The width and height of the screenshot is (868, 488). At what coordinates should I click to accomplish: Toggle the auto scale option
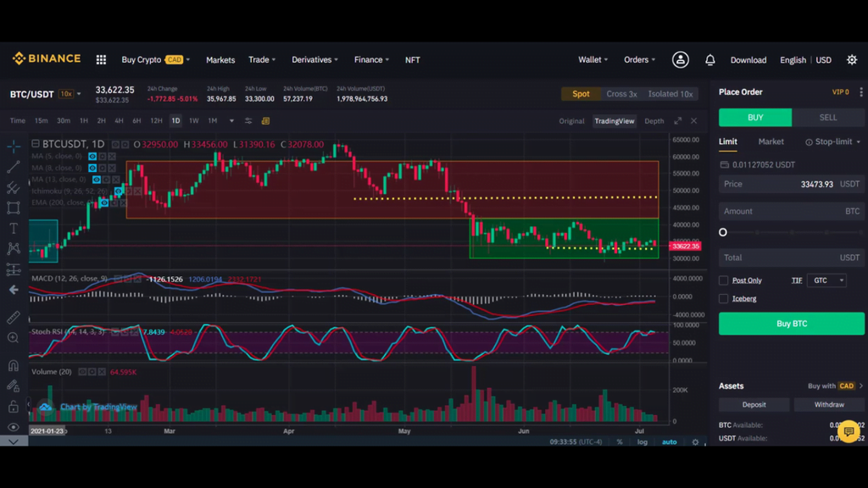[670, 442]
